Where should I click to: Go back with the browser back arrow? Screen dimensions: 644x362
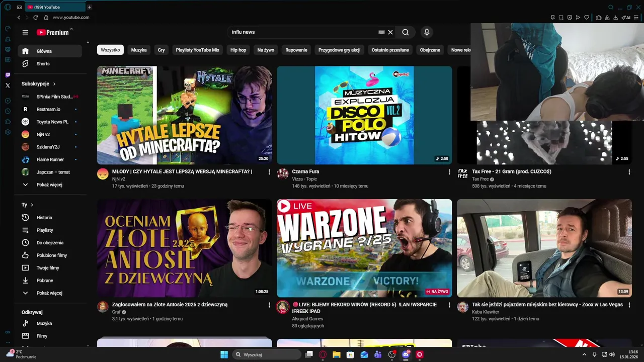tap(19, 18)
